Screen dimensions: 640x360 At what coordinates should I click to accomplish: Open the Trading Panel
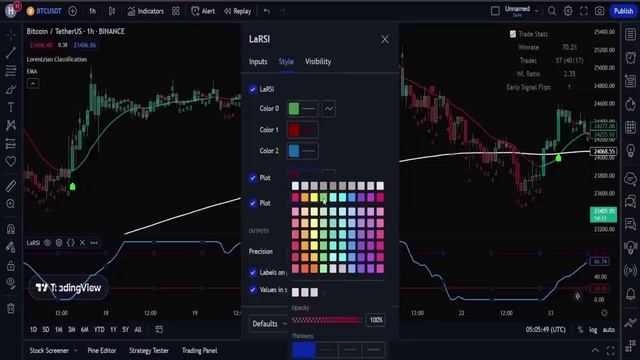(200, 351)
